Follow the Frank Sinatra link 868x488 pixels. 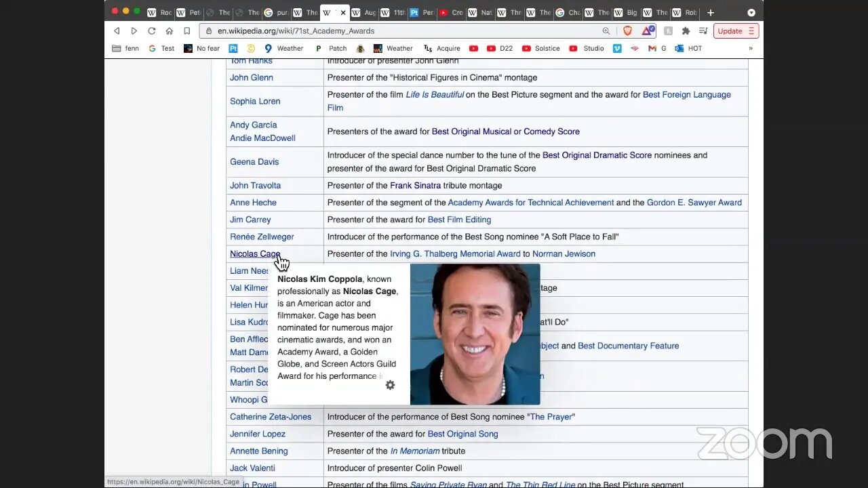(x=415, y=185)
